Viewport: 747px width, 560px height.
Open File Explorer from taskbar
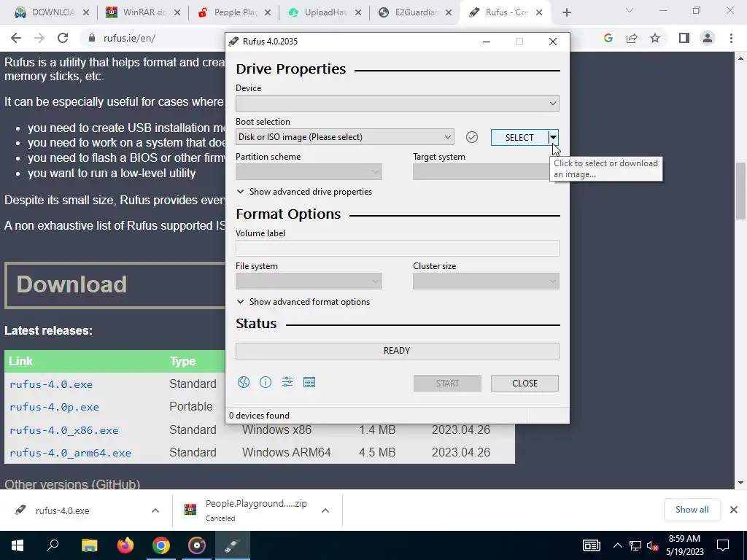pos(89,545)
